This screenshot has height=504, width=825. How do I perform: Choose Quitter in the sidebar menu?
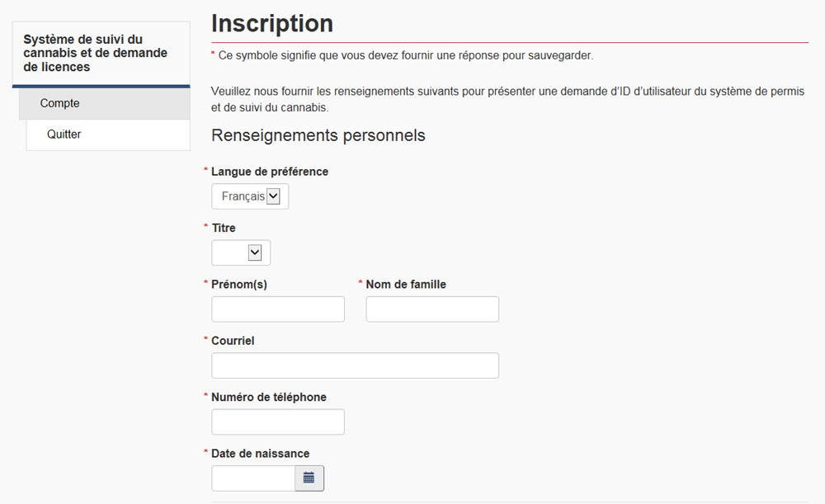[64, 134]
